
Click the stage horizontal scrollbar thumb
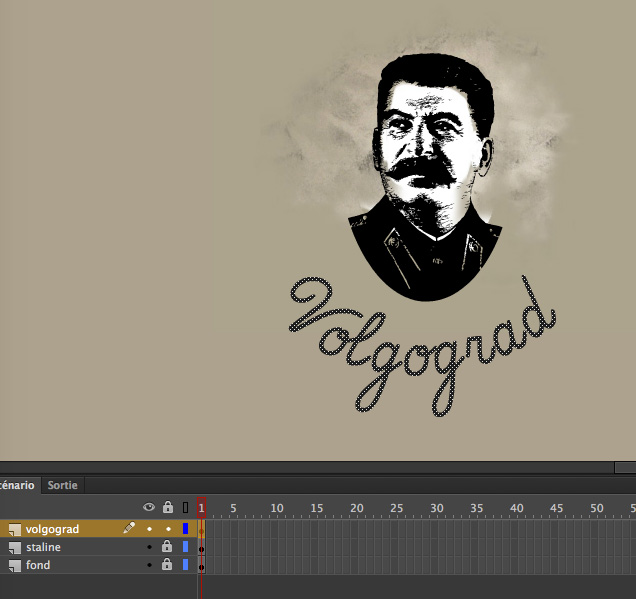point(625,468)
